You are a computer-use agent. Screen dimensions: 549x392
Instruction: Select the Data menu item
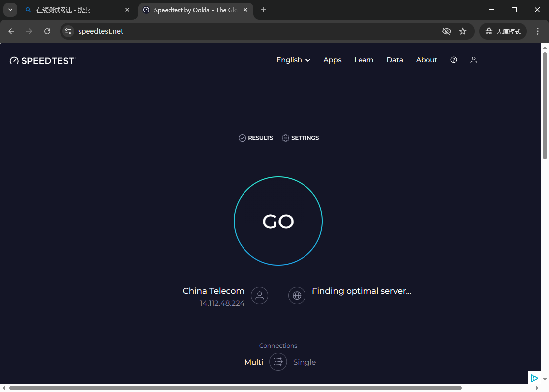(395, 60)
